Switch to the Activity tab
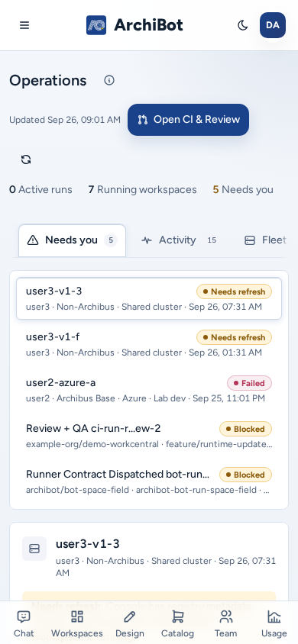 (x=179, y=240)
